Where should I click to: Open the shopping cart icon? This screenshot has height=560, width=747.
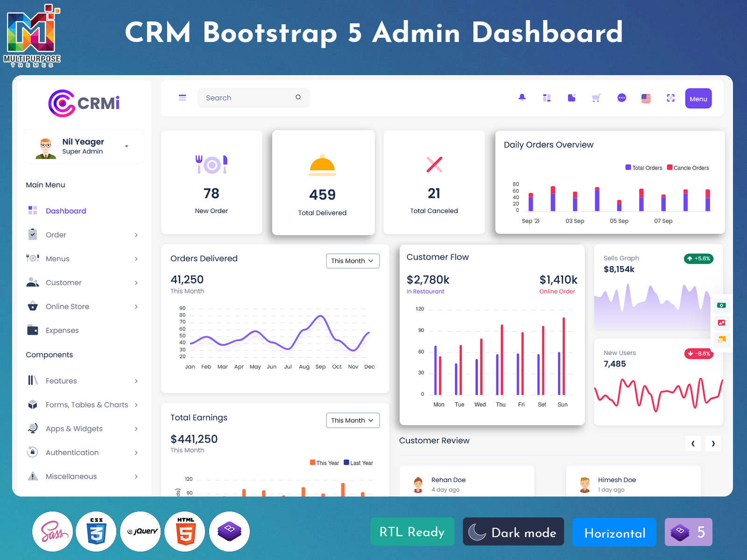[x=596, y=98]
